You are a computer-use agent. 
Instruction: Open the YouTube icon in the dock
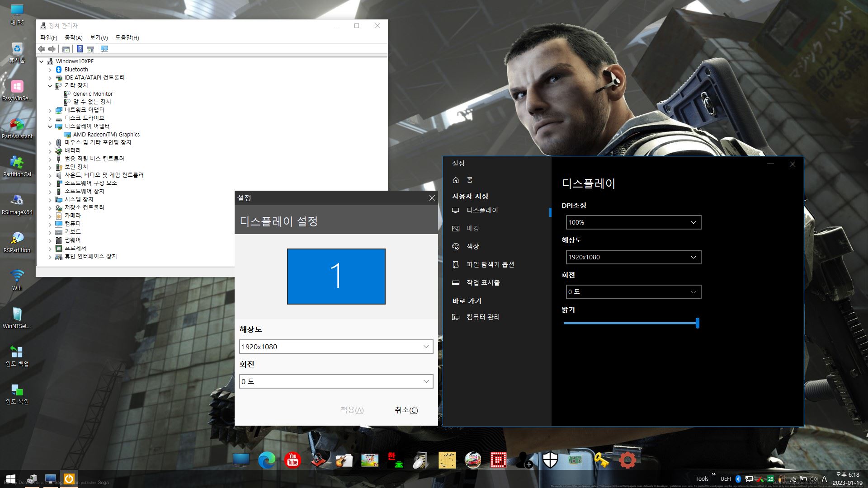point(292,460)
